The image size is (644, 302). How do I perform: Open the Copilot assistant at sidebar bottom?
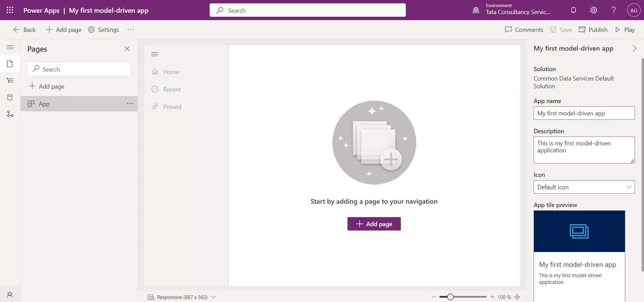(10, 295)
